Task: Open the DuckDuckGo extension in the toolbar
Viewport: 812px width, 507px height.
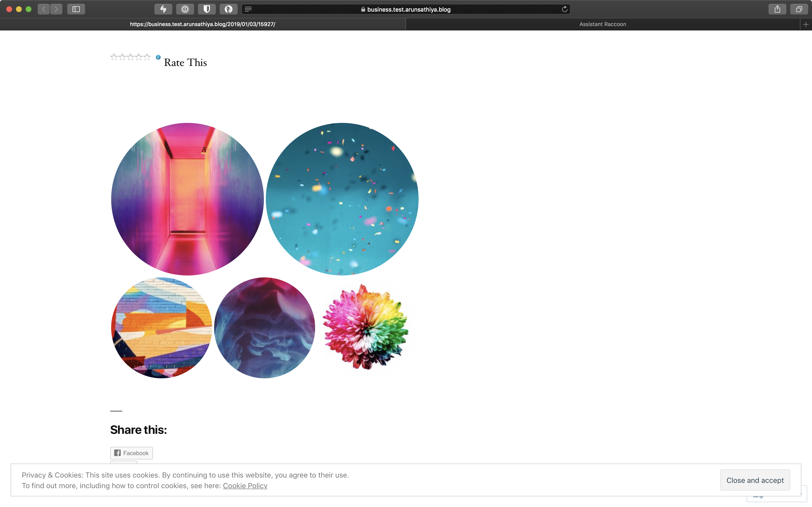Action: [x=229, y=9]
